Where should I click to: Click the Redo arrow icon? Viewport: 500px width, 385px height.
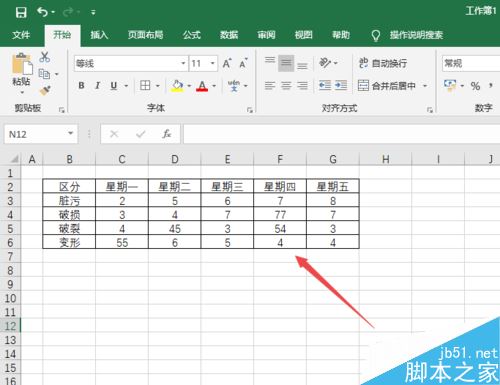pyautogui.click(x=68, y=12)
